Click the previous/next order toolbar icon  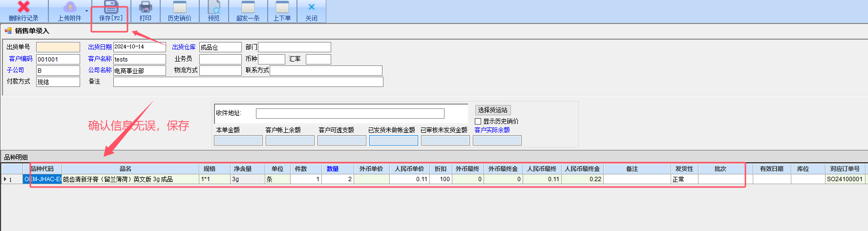tap(282, 7)
